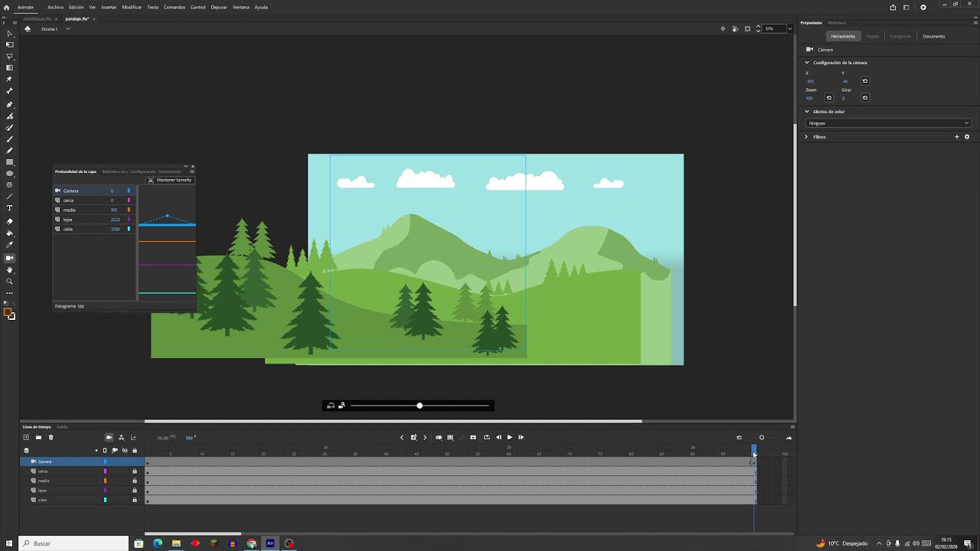Click the timeline zoom slider handle
The image size is (980, 551).
(x=762, y=438)
